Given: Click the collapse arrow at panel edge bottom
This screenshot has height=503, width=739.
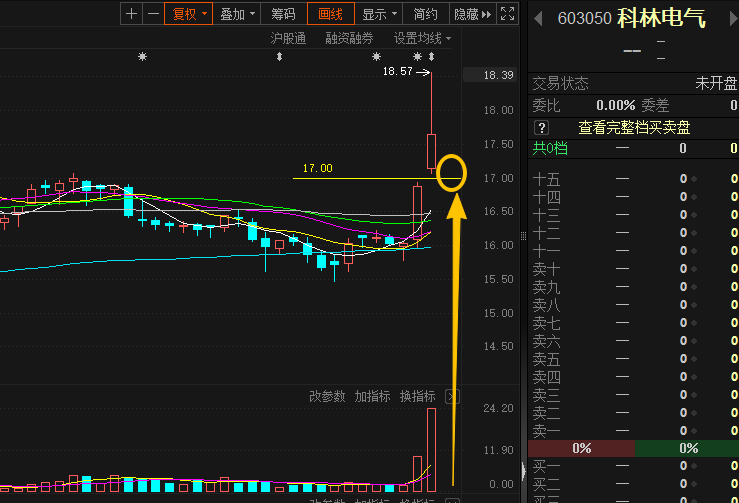Looking at the screenshot, I should point(523,470).
